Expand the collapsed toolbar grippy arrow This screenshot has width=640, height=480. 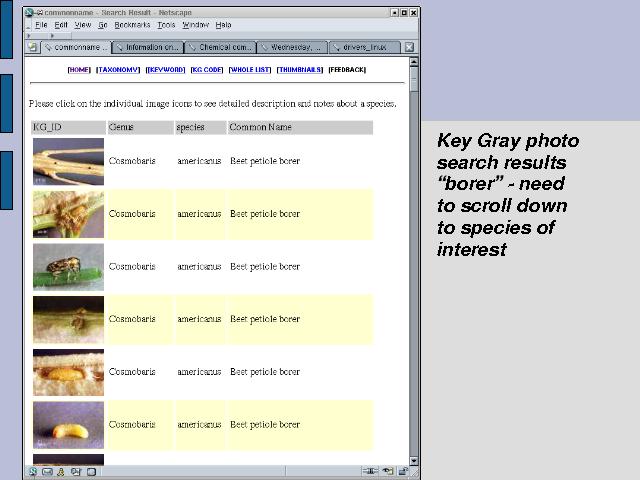pos(28,35)
